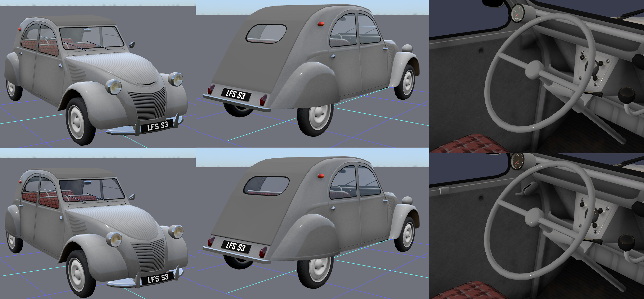Screen dimensions: 644x299
Task: Click the front door handle in lower rear-view render
Action: [385, 201]
